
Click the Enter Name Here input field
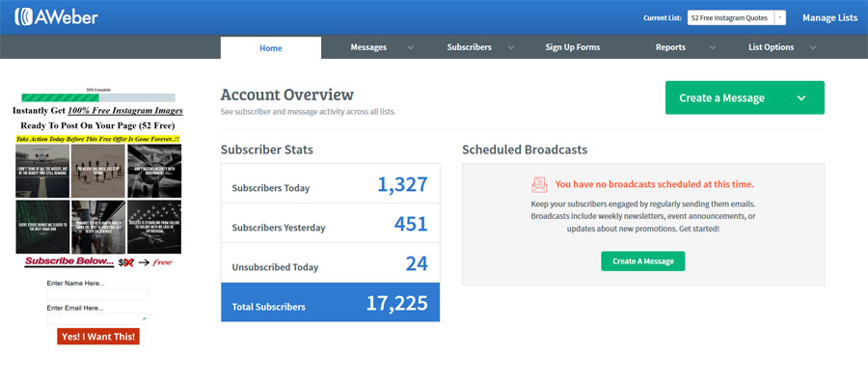pyautogui.click(x=97, y=294)
